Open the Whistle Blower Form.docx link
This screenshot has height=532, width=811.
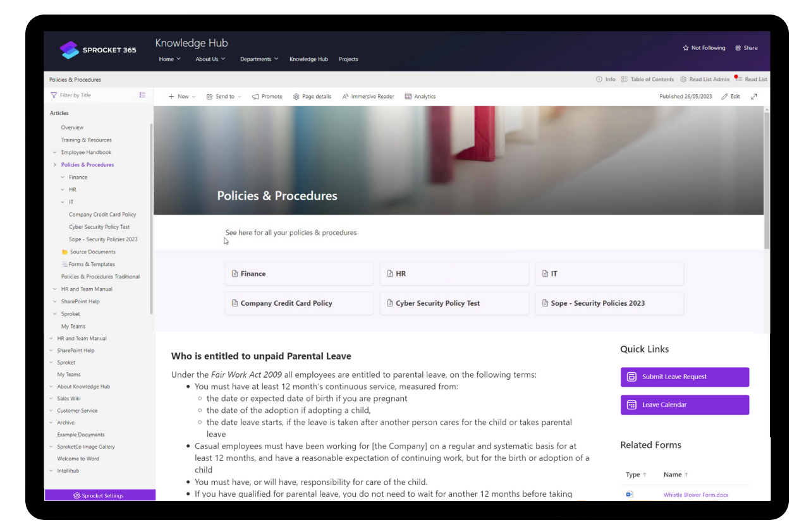(695, 495)
